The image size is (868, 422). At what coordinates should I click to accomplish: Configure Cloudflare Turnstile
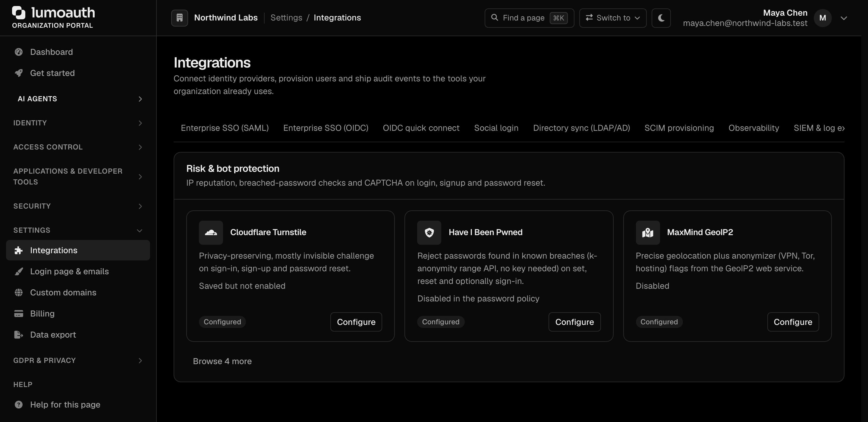356,322
